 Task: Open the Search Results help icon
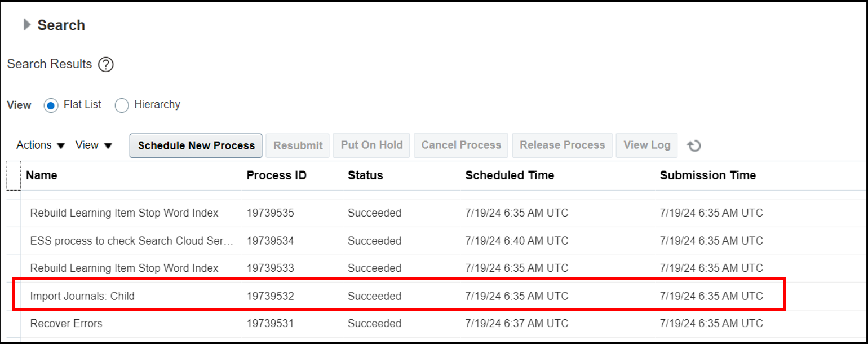(x=105, y=64)
